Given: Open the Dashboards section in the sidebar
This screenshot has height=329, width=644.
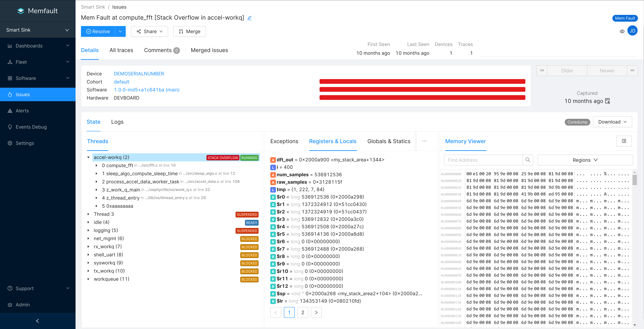Looking at the screenshot, I should click(29, 46).
